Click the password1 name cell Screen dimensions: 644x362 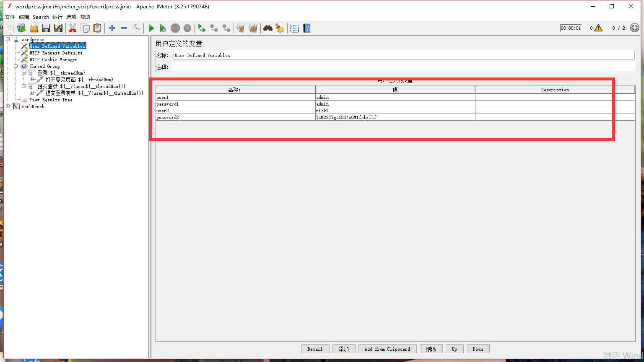(235, 104)
